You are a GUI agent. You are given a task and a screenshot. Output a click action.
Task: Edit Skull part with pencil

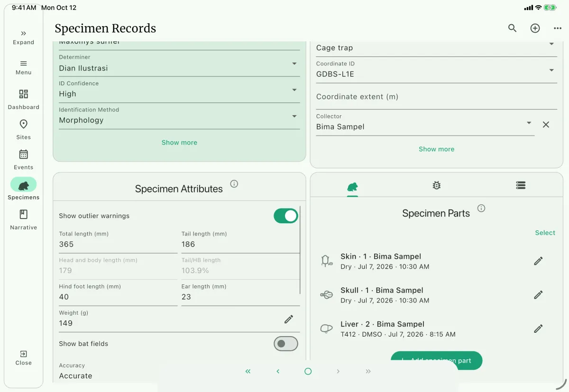[538, 295]
